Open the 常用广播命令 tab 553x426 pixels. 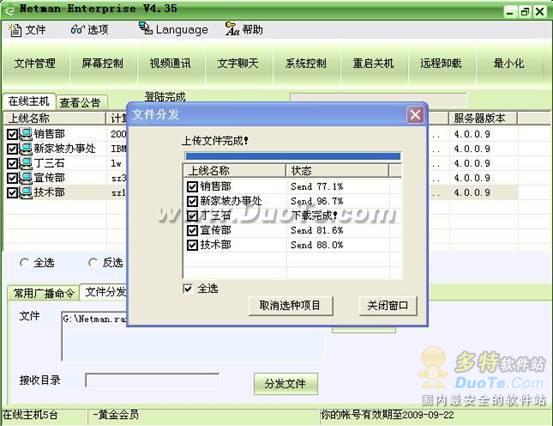coord(44,293)
